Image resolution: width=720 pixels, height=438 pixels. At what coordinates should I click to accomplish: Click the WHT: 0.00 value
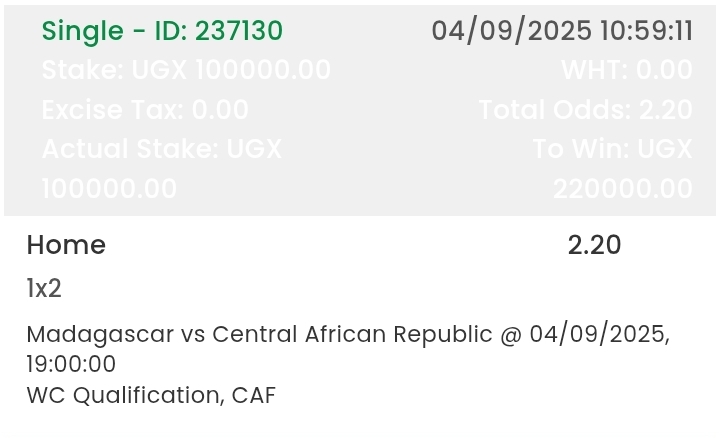pos(627,70)
